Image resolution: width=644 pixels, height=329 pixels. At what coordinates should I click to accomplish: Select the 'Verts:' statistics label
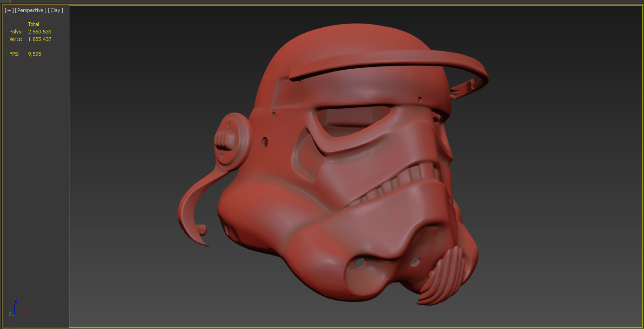[x=16, y=39]
